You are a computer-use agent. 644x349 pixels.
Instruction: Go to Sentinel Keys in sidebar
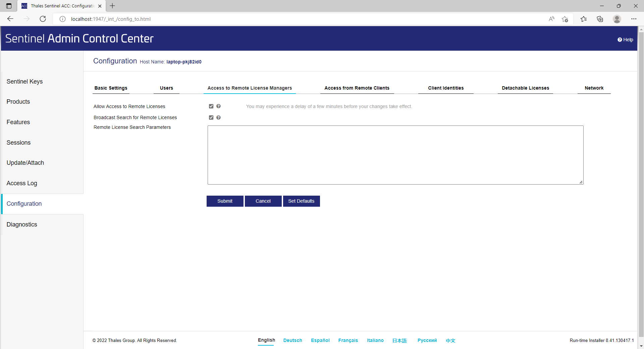24,82
